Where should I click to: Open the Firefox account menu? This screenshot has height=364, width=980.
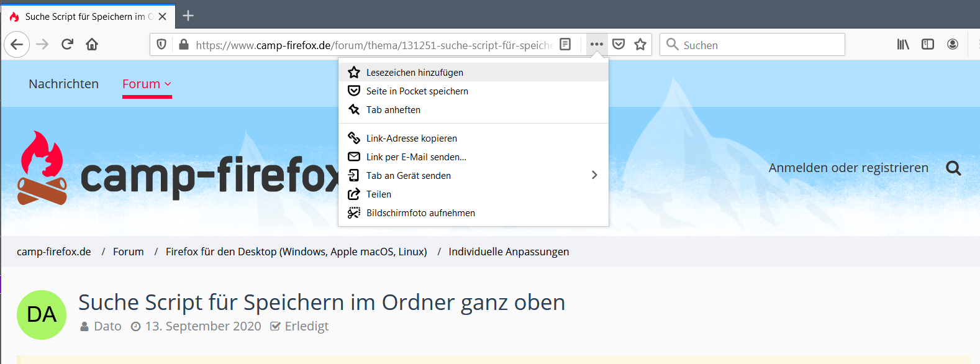(953, 44)
